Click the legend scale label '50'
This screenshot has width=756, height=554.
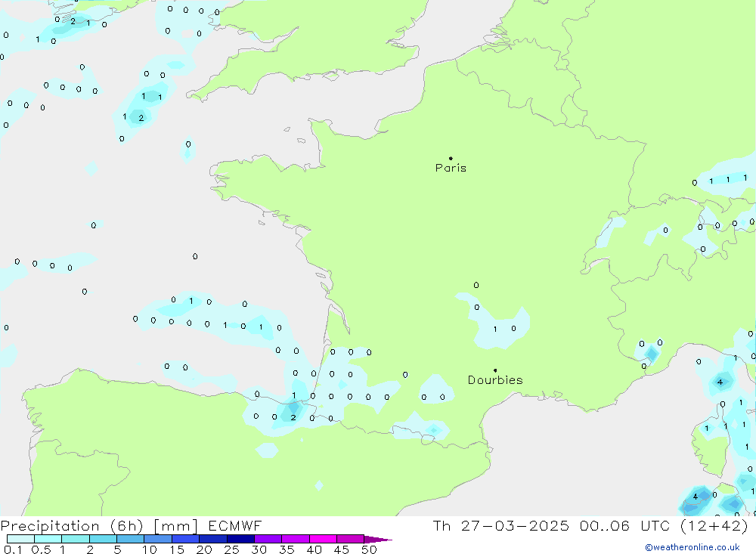pyautogui.click(x=369, y=549)
